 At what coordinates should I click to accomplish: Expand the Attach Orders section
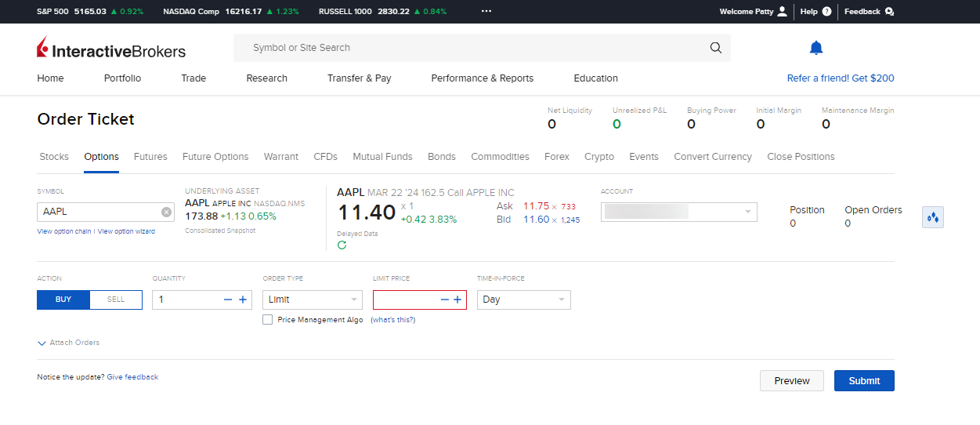tap(68, 343)
